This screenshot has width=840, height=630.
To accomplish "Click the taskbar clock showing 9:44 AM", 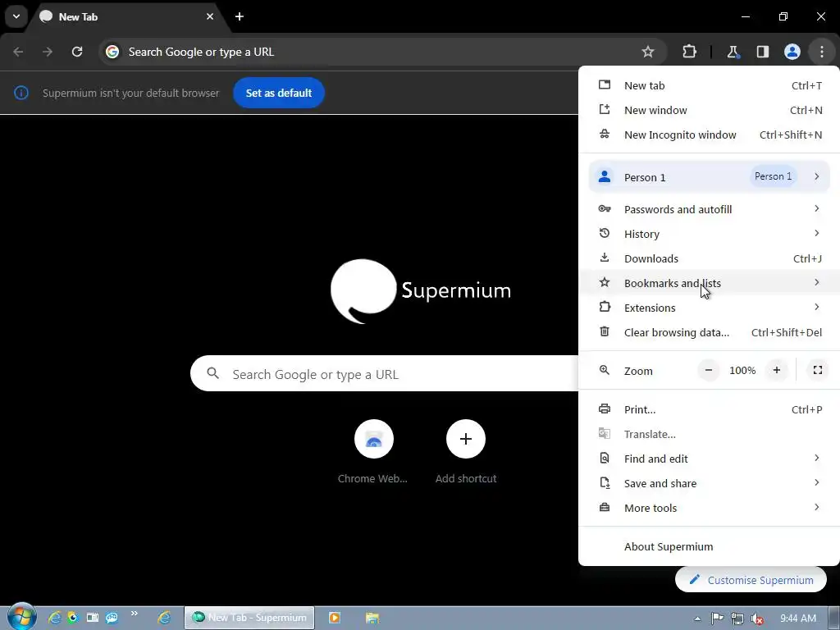I will coord(797,619).
